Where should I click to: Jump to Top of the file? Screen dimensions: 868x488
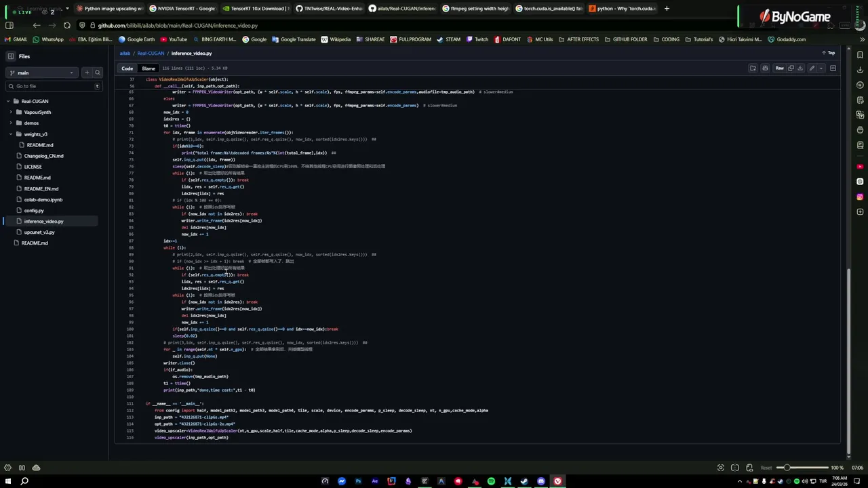(829, 53)
